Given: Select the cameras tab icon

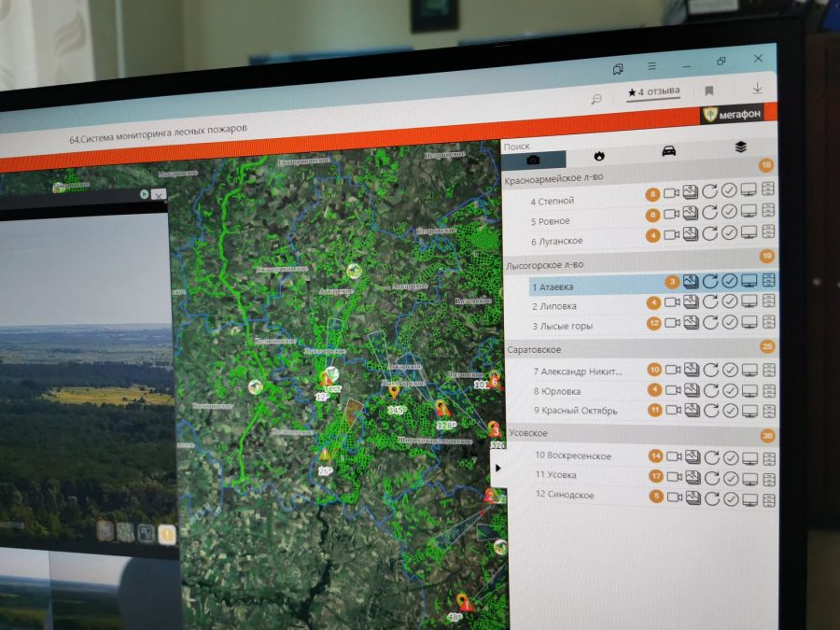Looking at the screenshot, I should pyautogui.click(x=533, y=160).
